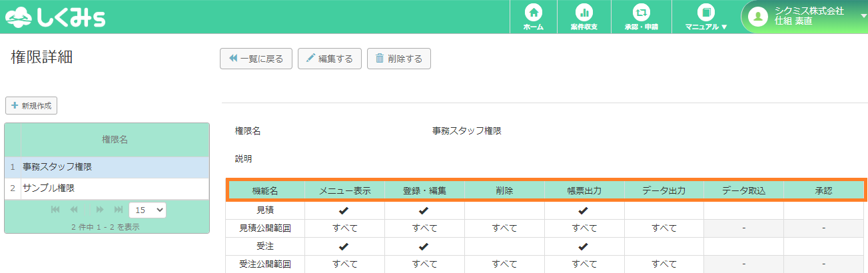
Task: Click the Home house icon
Action: [533, 13]
